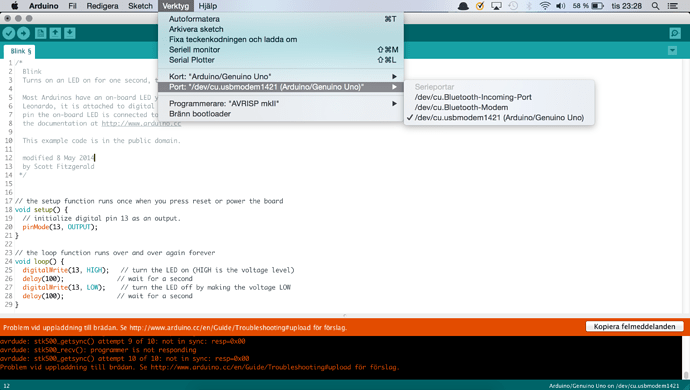Open the notification bell in menu bar
This screenshot has width=690, height=390.
coord(463,6)
